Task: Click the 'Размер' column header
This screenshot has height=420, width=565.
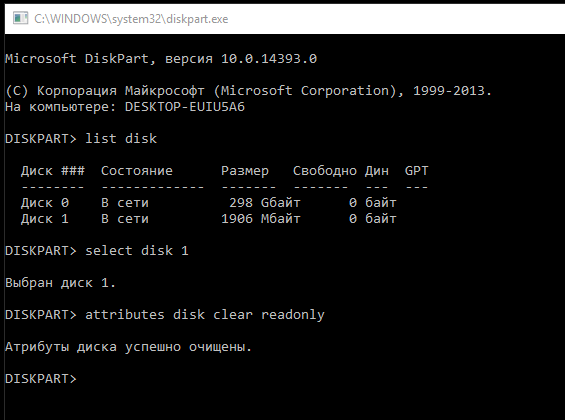Action: click(x=245, y=171)
